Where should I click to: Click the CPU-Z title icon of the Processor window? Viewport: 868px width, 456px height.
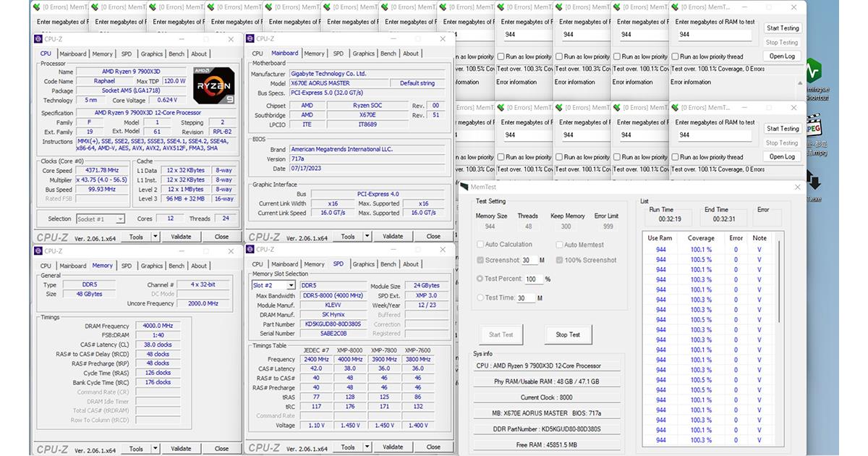coord(38,39)
